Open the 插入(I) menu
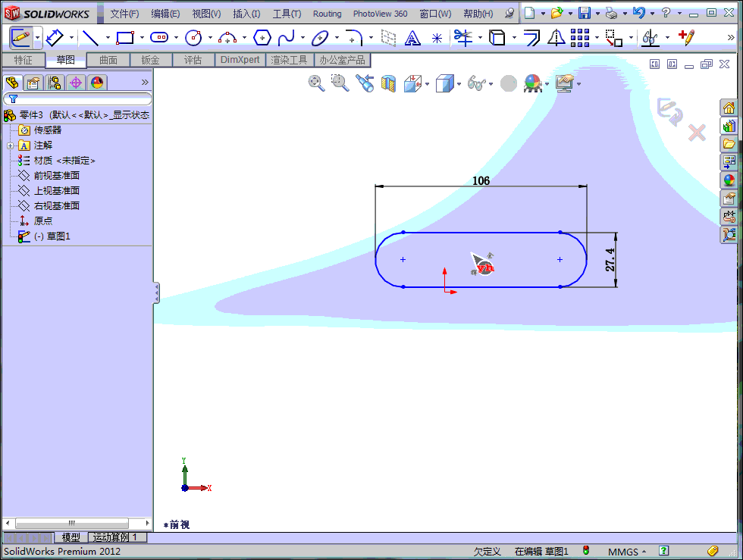Viewport: 743px width, 560px height. coord(246,14)
